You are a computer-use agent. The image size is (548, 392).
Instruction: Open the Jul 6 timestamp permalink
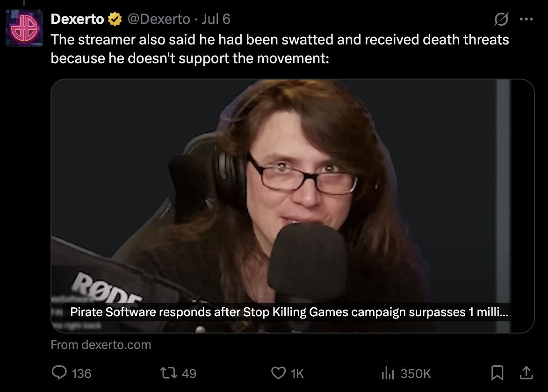pos(216,19)
